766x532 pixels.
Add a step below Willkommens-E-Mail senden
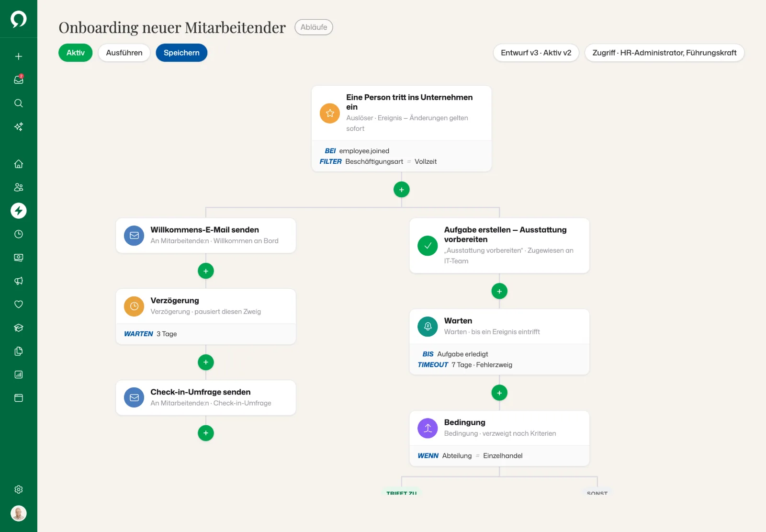(x=206, y=271)
